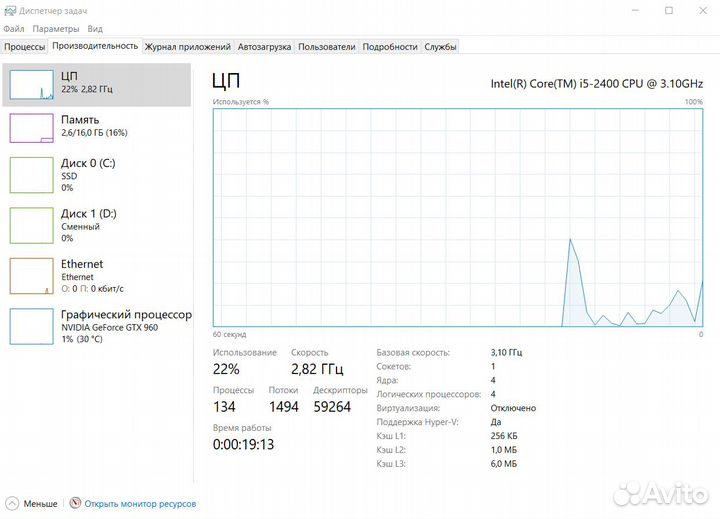Click the SSD label under Диск 0

[x=69, y=176]
